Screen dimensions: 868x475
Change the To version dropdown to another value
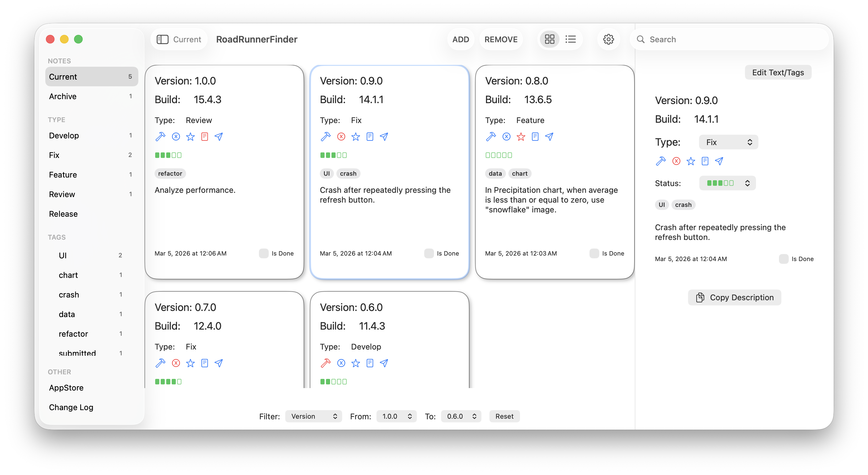pyautogui.click(x=461, y=416)
